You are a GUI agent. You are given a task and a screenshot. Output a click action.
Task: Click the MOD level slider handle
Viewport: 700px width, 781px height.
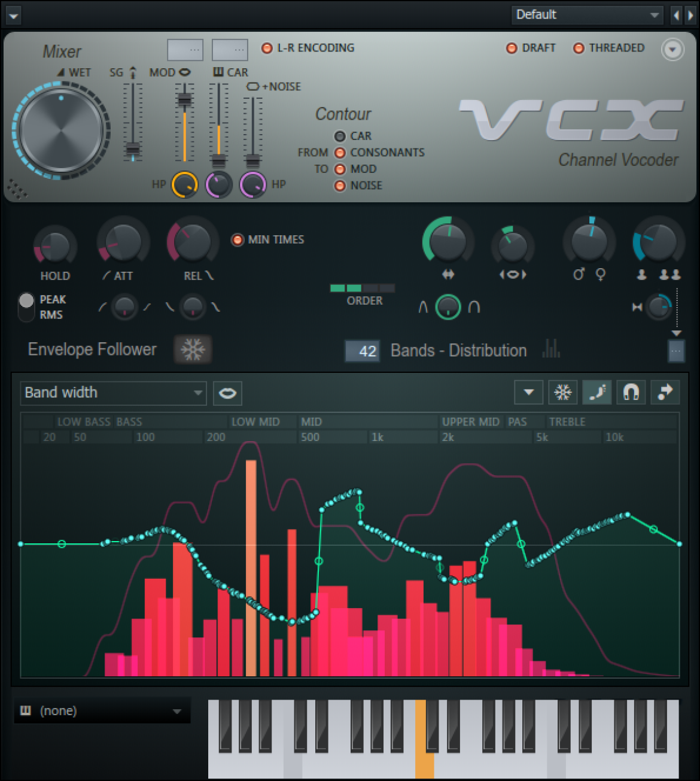tap(185, 99)
